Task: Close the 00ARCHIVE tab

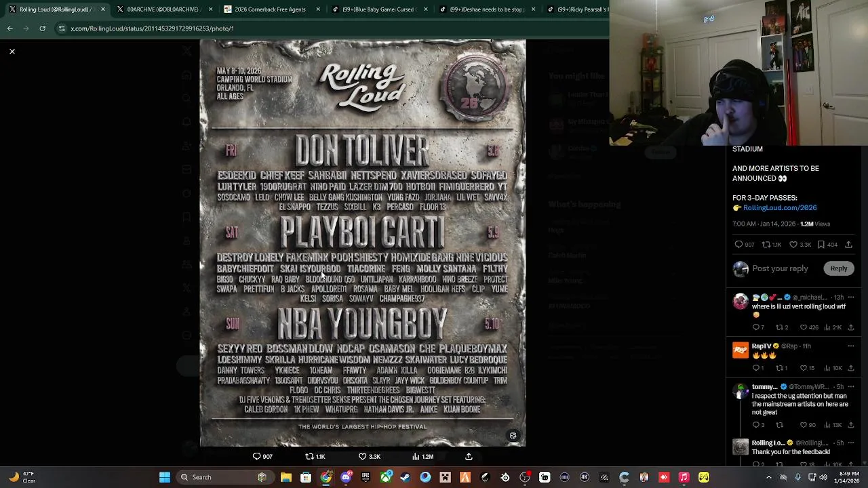Action: click(x=210, y=9)
